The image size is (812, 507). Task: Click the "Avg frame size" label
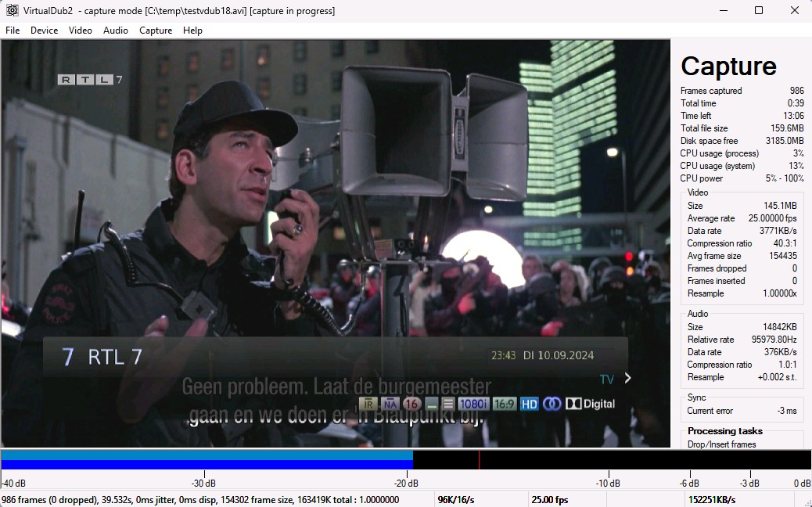713,256
